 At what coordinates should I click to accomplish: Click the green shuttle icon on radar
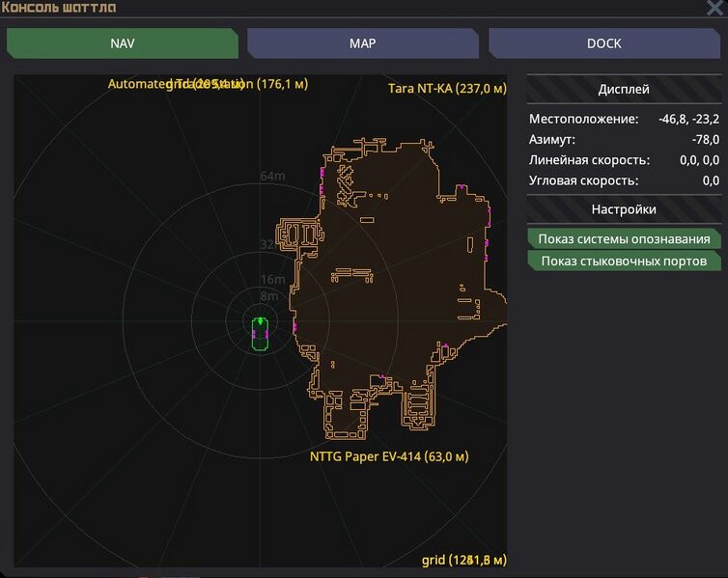click(x=261, y=332)
